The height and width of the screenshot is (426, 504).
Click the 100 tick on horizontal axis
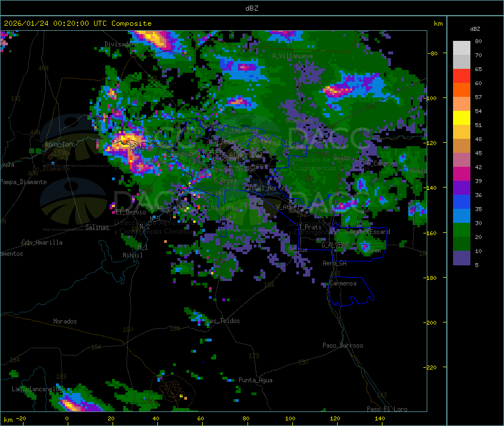click(290, 419)
